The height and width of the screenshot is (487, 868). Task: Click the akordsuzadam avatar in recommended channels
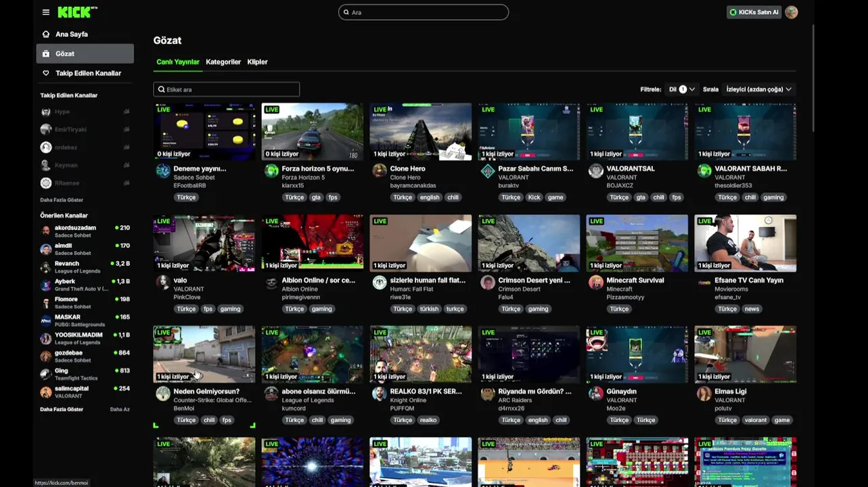click(x=46, y=231)
